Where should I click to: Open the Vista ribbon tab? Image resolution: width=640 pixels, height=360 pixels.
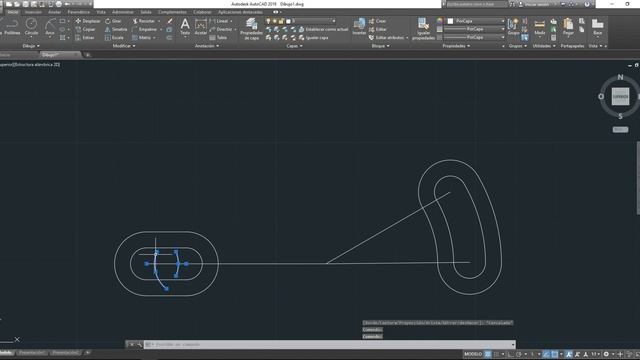click(x=101, y=12)
